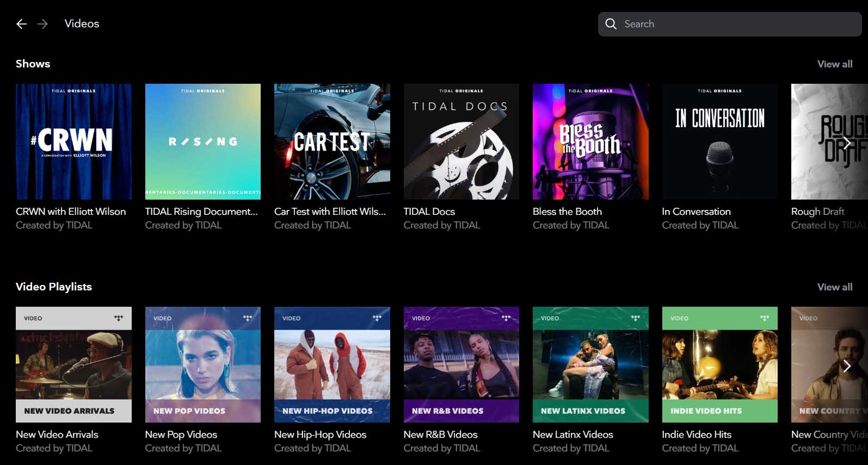The width and height of the screenshot is (868, 465).
Task: Click the Rough Draft title text
Action: pos(818,212)
